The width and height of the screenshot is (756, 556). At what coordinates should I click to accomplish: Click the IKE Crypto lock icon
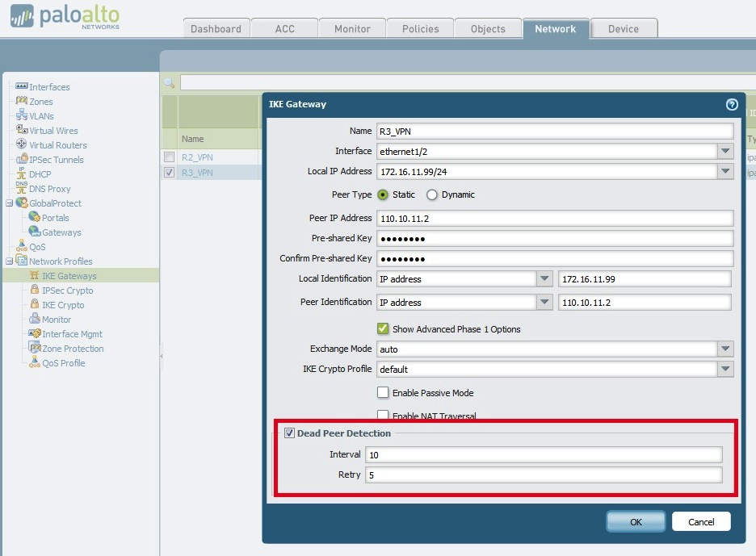(34, 304)
